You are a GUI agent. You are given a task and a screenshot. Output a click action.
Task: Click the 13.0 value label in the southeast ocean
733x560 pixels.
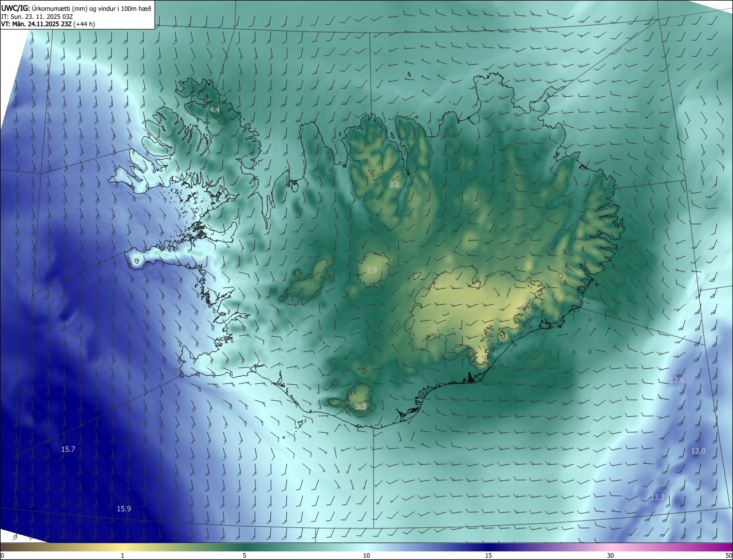pyautogui.click(x=698, y=451)
